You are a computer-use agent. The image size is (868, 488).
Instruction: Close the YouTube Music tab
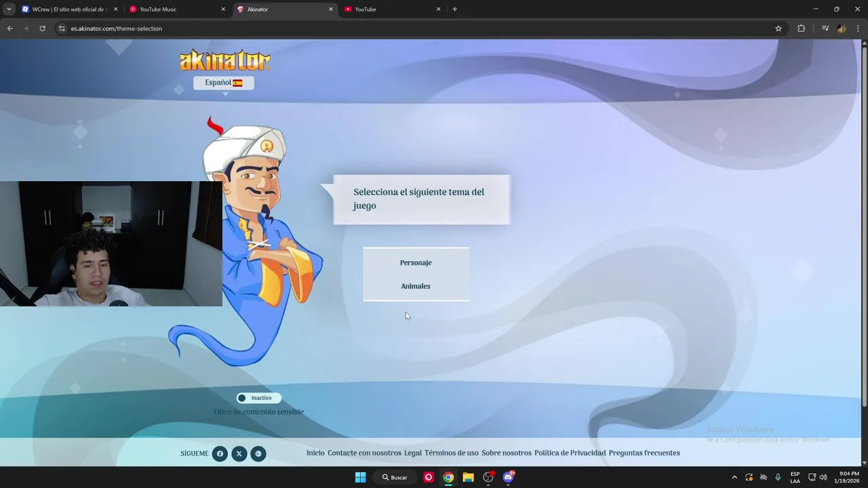click(223, 9)
